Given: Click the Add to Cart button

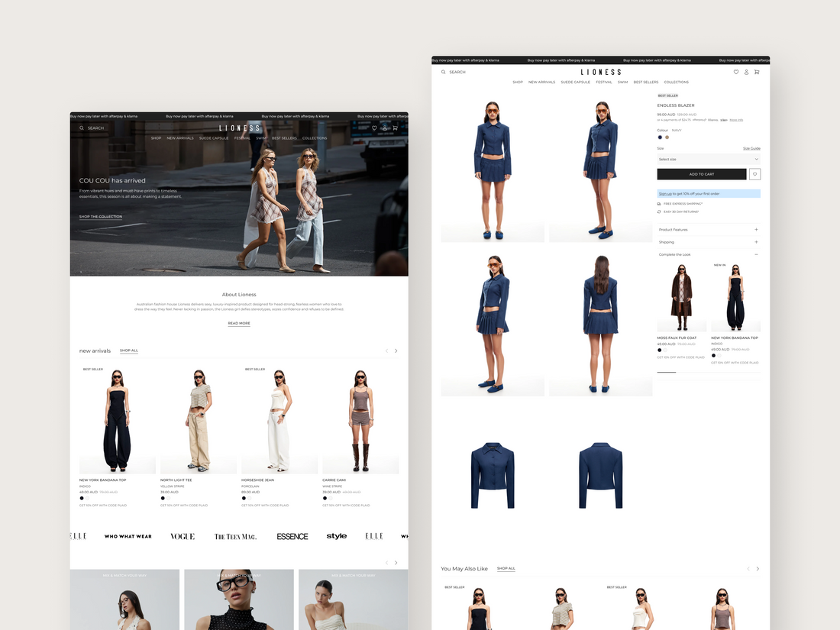Looking at the screenshot, I should pyautogui.click(x=701, y=174).
